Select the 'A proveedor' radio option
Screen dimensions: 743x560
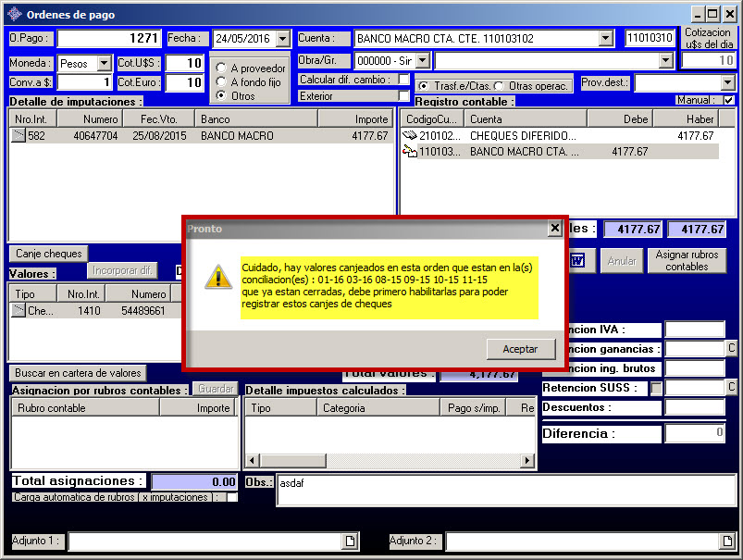point(221,68)
